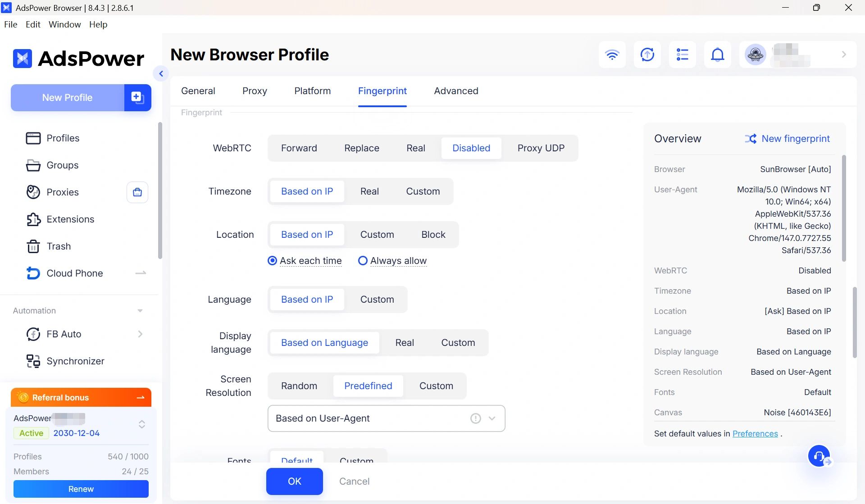Open the Edit menu
Screen dimensions: 865x504
tap(33, 24)
